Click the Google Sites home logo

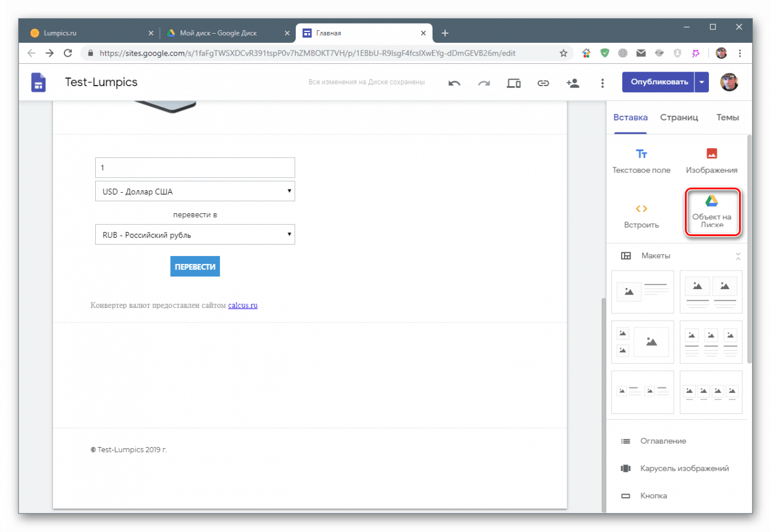pos(39,83)
